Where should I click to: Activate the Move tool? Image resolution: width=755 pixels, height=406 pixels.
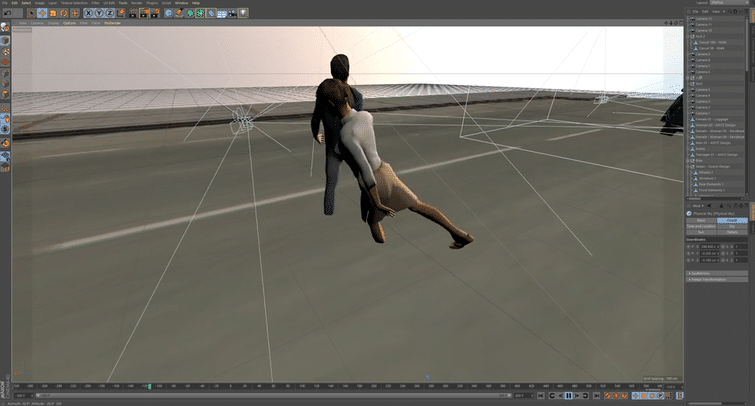(x=42, y=13)
